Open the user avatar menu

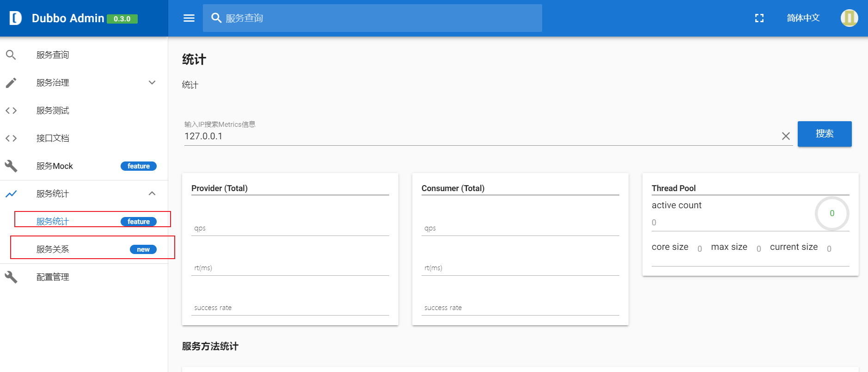[849, 18]
